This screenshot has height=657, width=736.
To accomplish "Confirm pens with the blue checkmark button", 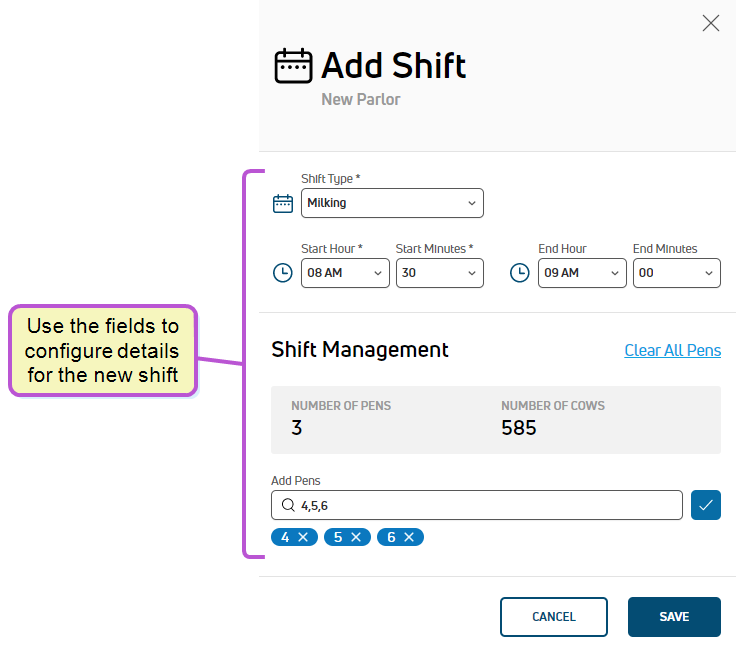I will [705, 505].
